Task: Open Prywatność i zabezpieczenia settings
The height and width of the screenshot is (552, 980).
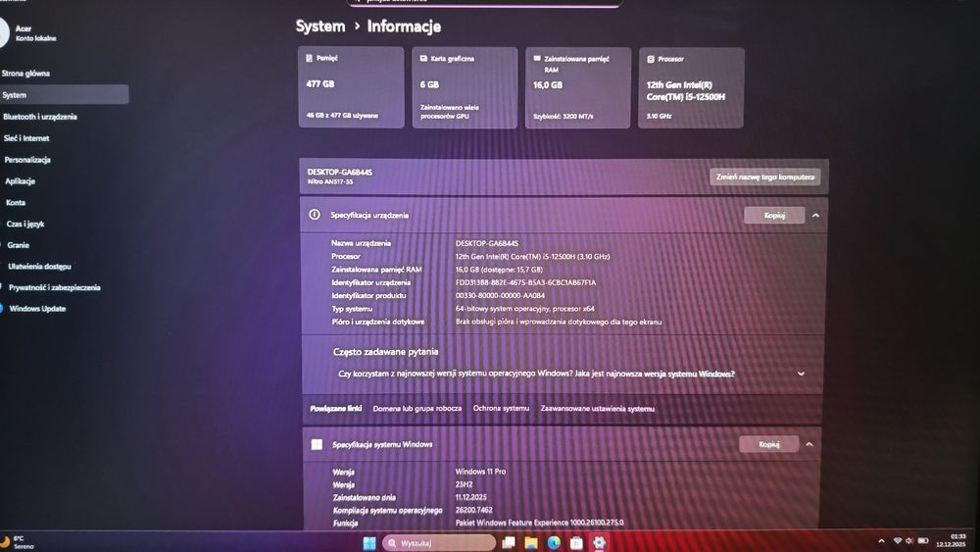Action: [54, 287]
